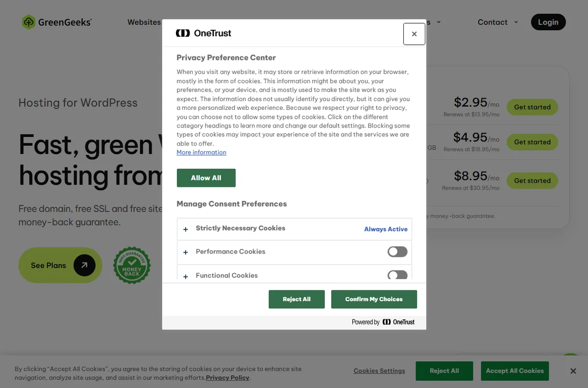Click the $4.95/mo price
588x388 pixels.
(x=476, y=137)
